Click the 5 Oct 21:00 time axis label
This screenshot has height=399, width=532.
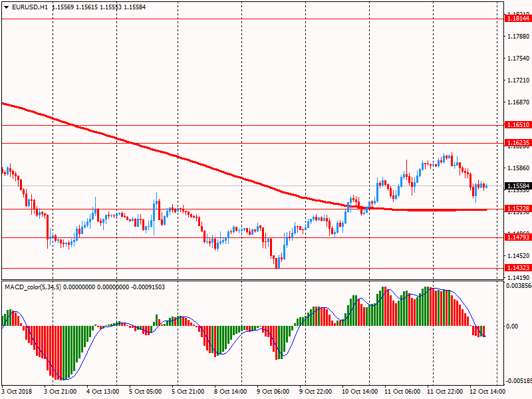pos(188,392)
